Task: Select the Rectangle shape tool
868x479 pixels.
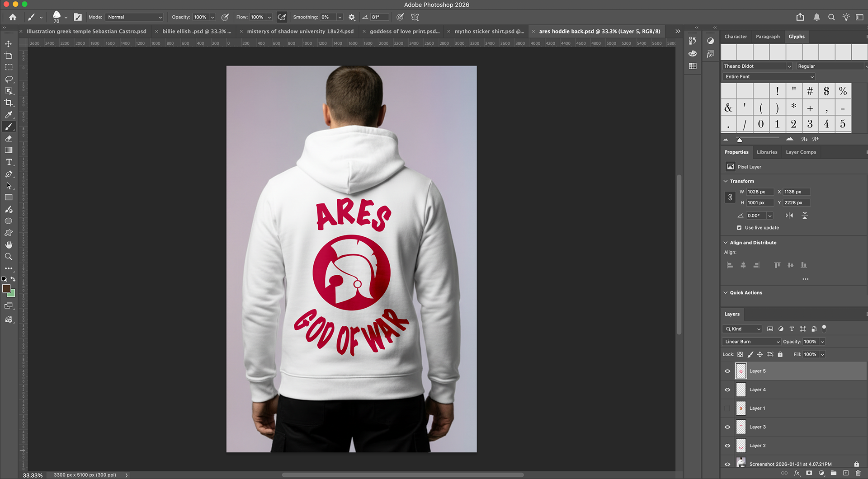Action: (x=9, y=197)
